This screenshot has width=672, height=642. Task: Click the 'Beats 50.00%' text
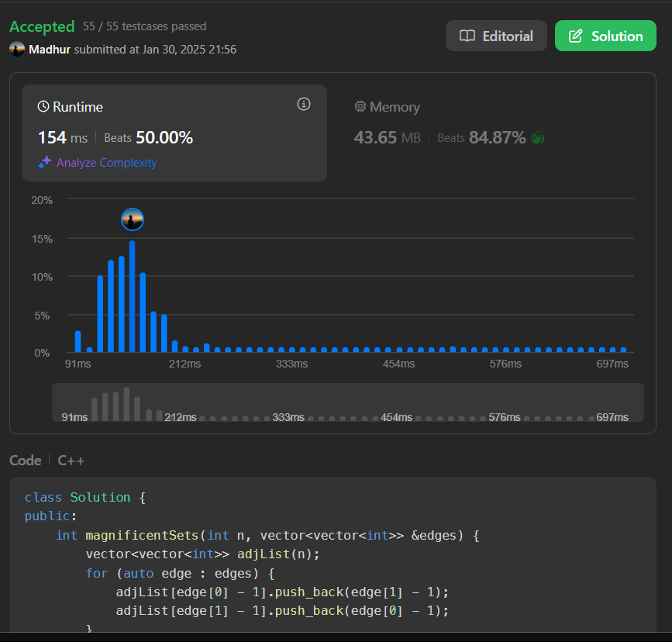click(148, 138)
